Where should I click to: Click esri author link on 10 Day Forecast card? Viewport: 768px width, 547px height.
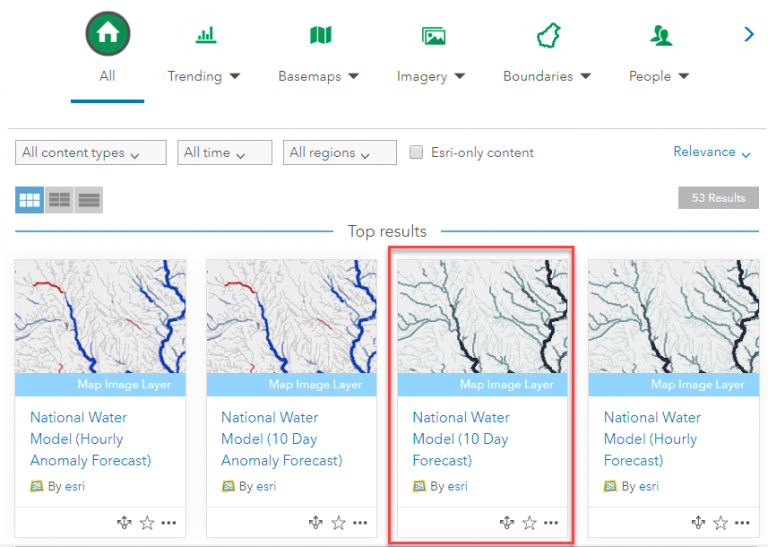[457, 486]
